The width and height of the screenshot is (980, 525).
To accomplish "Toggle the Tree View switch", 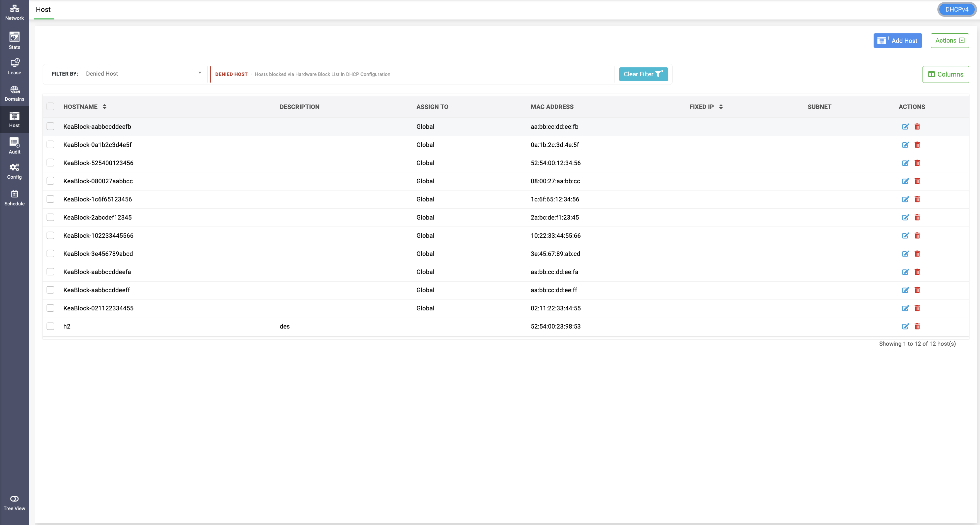I will [x=15, y=498].
